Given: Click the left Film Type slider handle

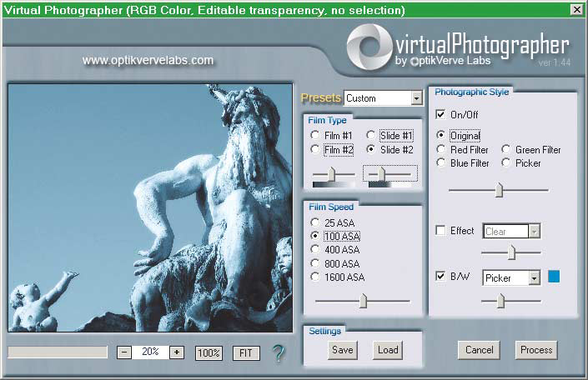Looking at the screenshot, I should tap(331, 174).
